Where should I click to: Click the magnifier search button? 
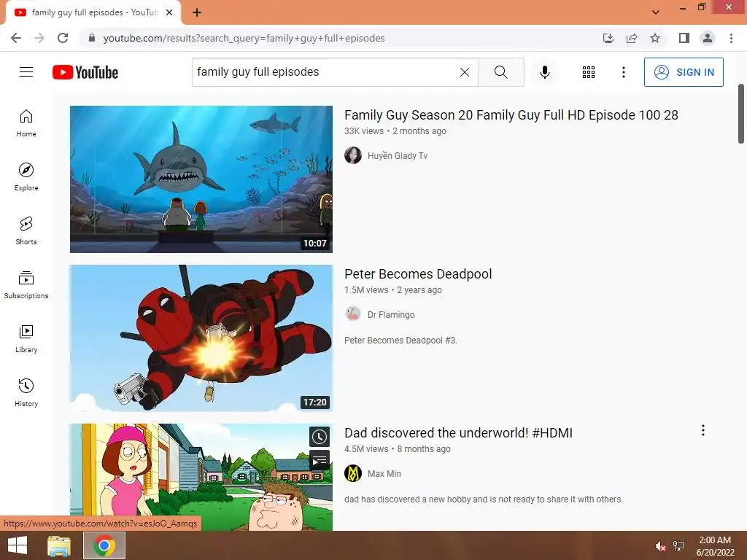coord(500,72)
